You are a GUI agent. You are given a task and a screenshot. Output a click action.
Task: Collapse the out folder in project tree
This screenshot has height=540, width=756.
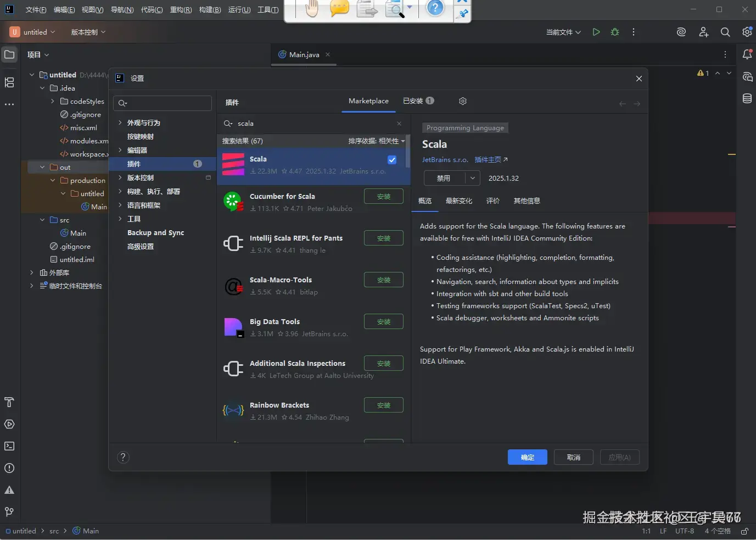point(42,167)
